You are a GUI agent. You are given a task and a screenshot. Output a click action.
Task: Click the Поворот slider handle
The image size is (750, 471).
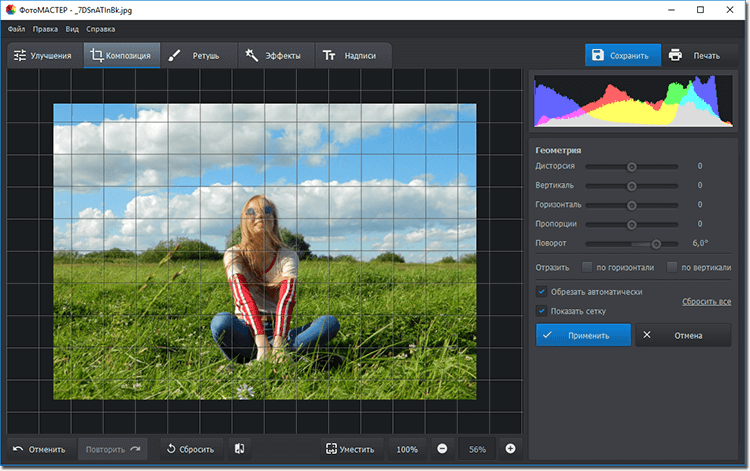[656, 244]
